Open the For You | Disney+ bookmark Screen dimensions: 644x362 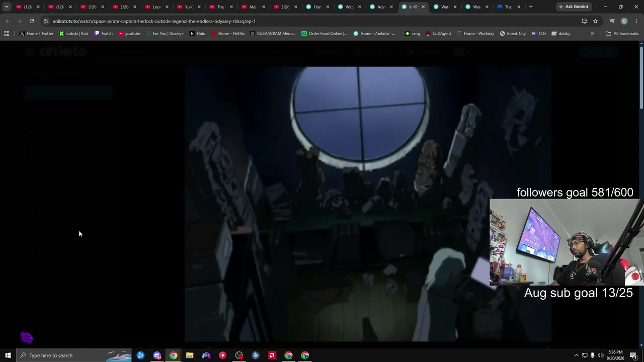[165, 34]
